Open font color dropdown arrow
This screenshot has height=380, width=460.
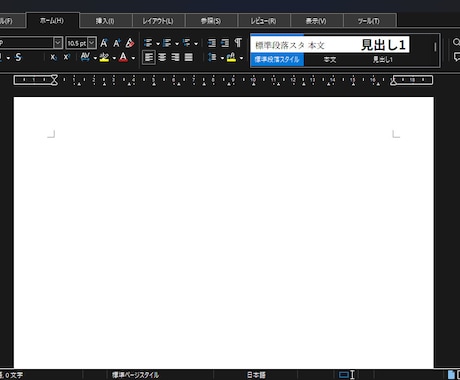pos(133,58)
